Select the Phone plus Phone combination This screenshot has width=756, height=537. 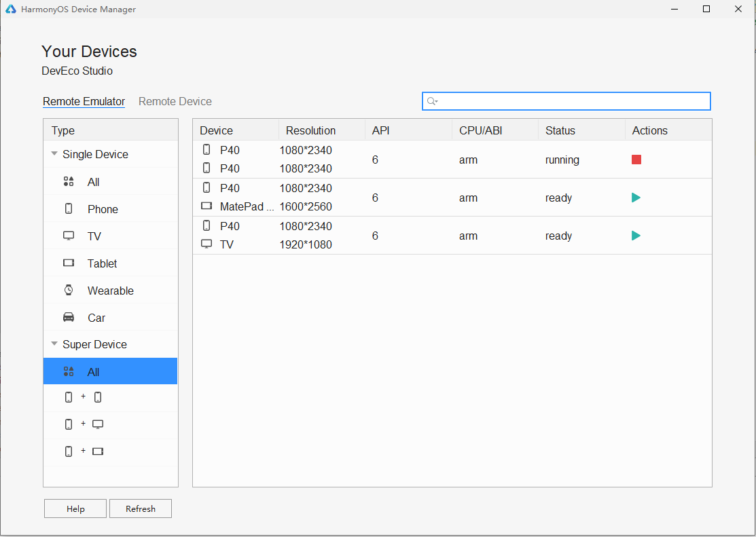(x=83, y=396)
